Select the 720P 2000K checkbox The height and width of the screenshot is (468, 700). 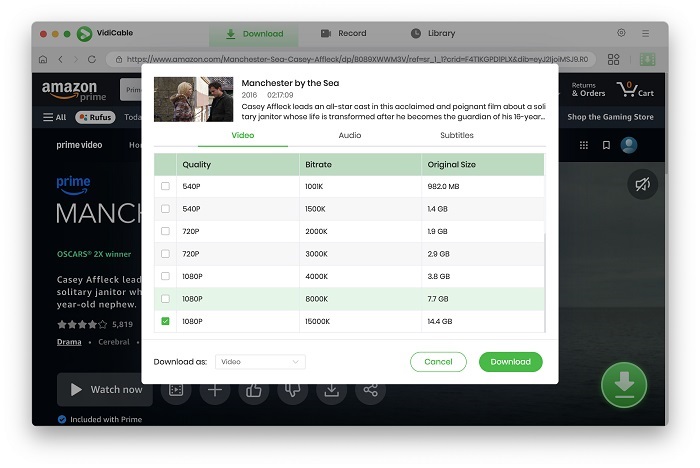165,231
